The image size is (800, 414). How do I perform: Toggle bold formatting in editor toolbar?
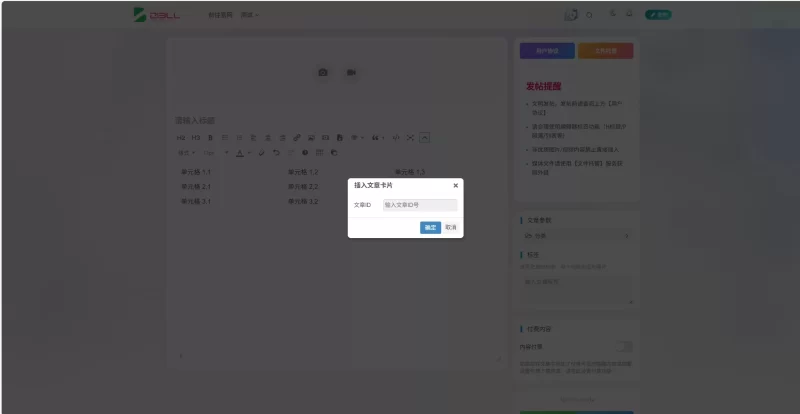point(210,138)
